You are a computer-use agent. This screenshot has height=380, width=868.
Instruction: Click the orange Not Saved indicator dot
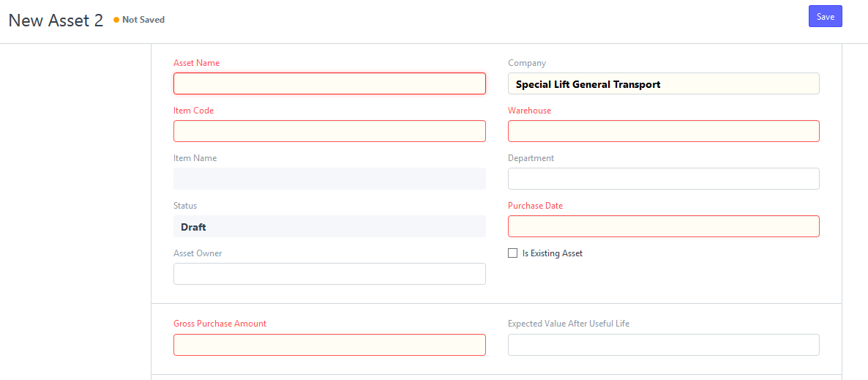[116, 20]
